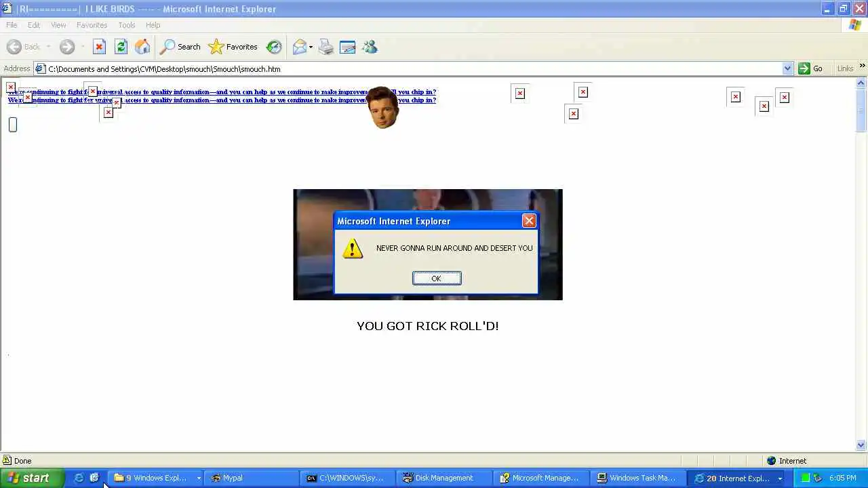Click the vertical scrollbar up arrow

point(861,83)
